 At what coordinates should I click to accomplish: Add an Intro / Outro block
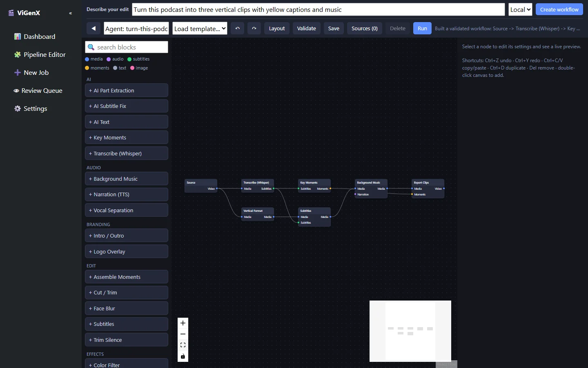(127, 236)
